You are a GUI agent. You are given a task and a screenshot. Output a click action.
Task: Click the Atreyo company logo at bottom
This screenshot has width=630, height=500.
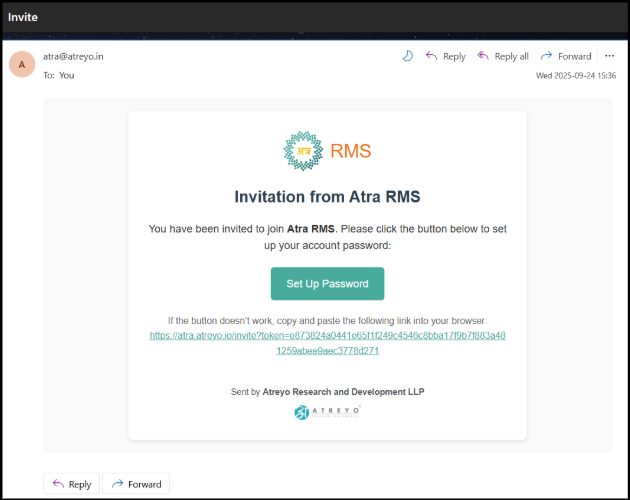point(327,412)
